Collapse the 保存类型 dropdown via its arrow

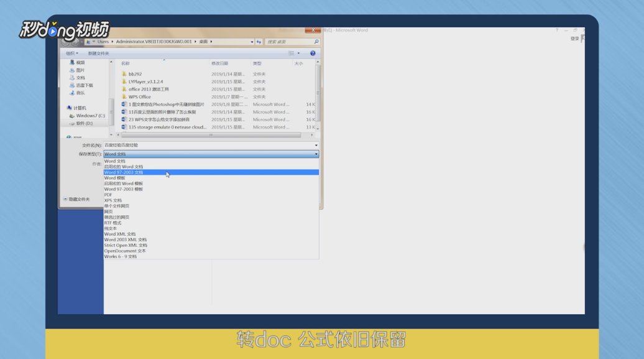click(x=316, y=154)
